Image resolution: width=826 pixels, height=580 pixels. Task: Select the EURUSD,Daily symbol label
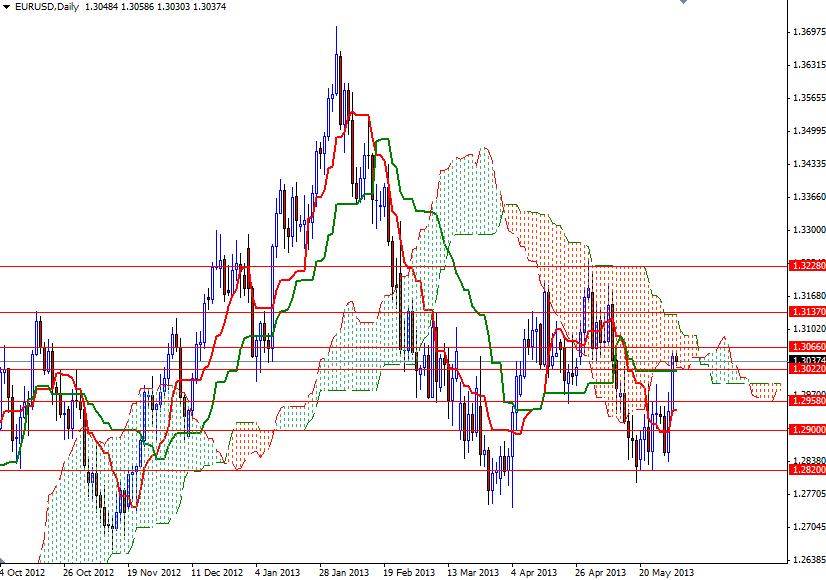tap(48, 7)
